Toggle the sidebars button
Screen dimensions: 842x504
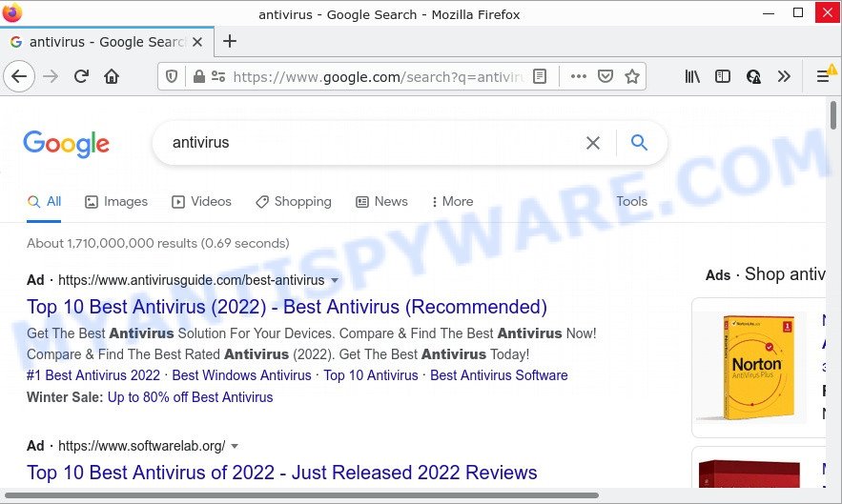point(723,77)
